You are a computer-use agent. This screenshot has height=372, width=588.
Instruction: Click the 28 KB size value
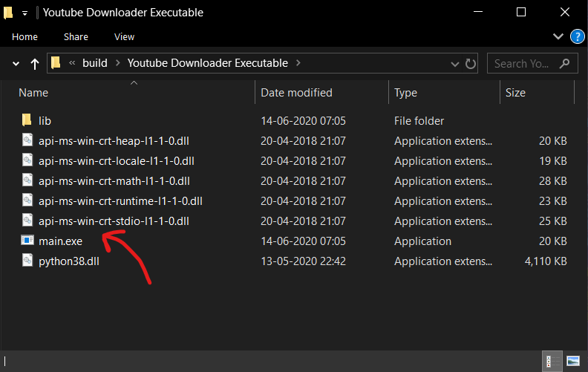(553, 180)
